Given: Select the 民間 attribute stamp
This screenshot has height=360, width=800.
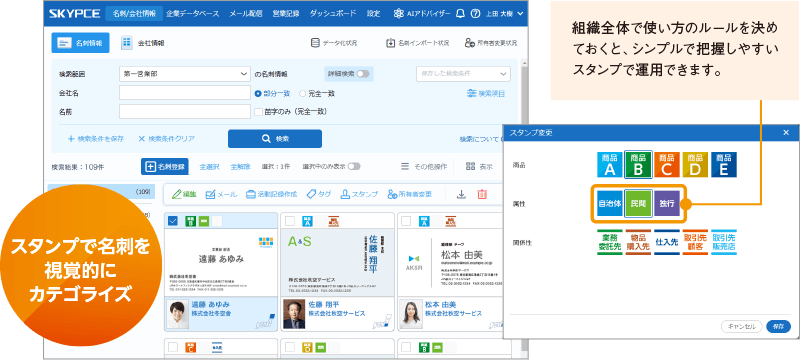Looking at the screenshot, I should point(638,203).
